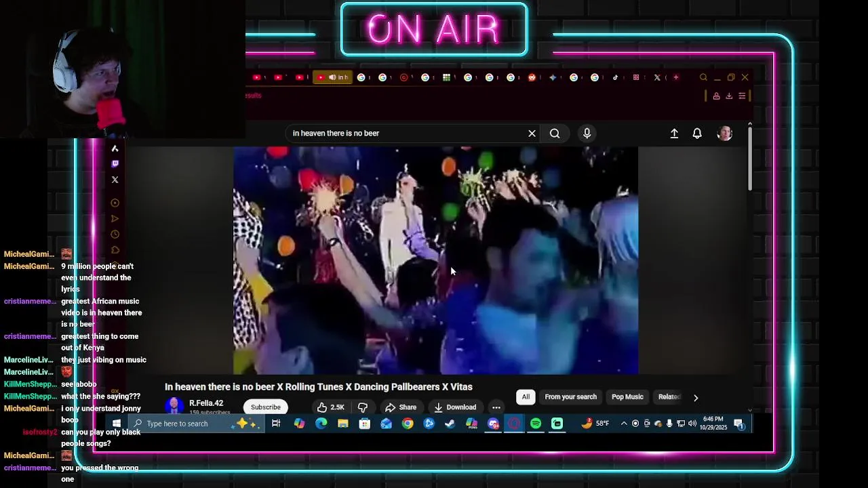Select the Related chip
Screen dimensions: 868x488
[x=669, y=397]
